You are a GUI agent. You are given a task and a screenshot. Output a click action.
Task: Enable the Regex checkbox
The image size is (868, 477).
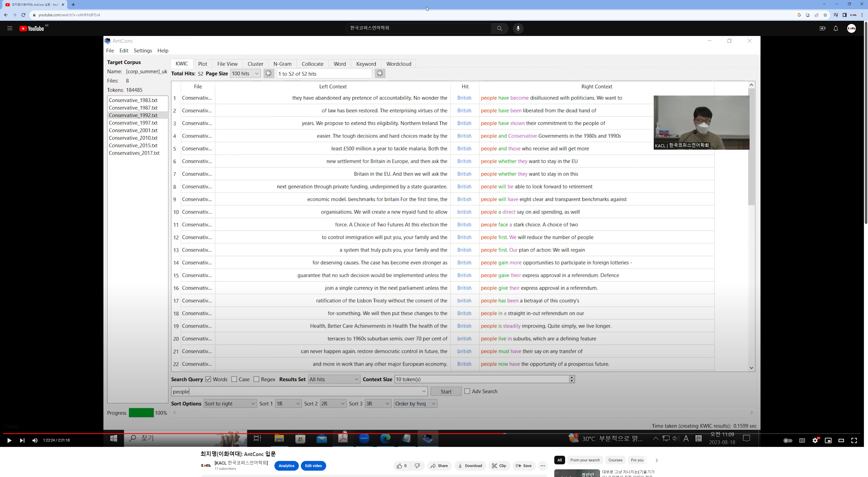click(256, 379)
